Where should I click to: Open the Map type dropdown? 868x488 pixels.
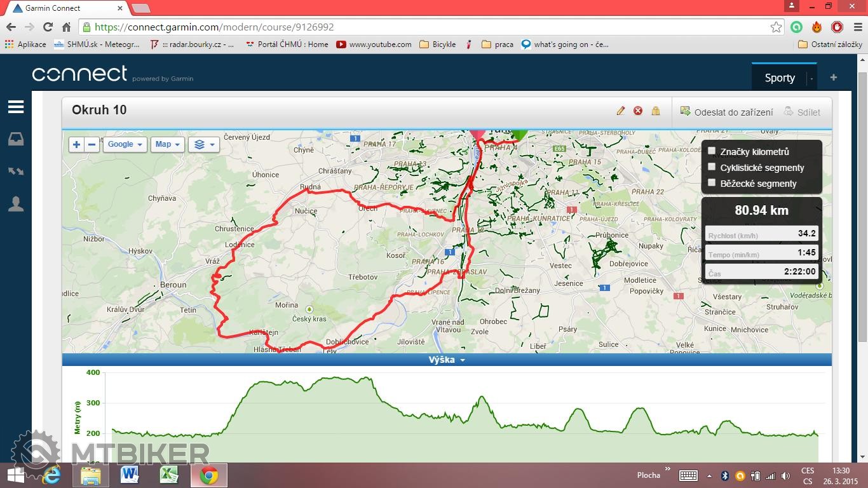pos(168,144)
